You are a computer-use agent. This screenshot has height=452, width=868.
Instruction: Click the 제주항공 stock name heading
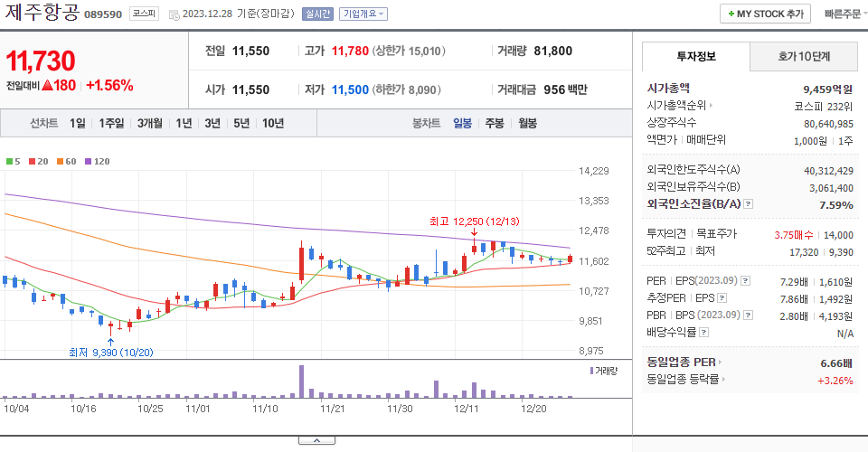coord(42,12)
